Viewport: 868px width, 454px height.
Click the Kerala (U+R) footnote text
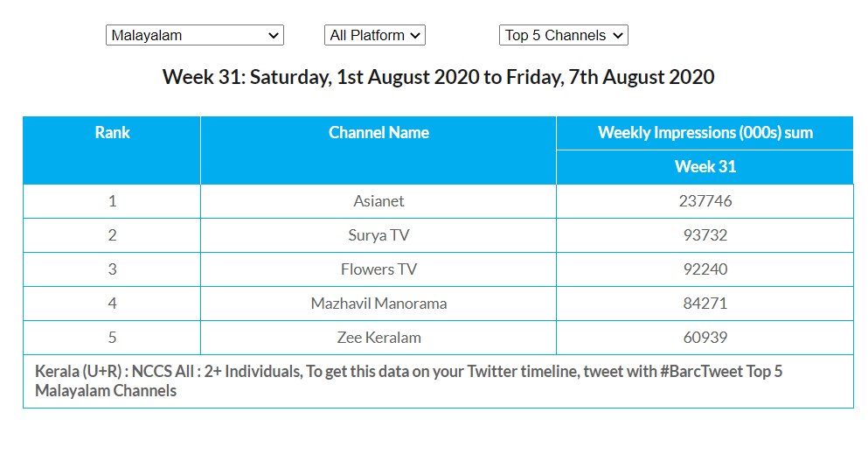408,381
